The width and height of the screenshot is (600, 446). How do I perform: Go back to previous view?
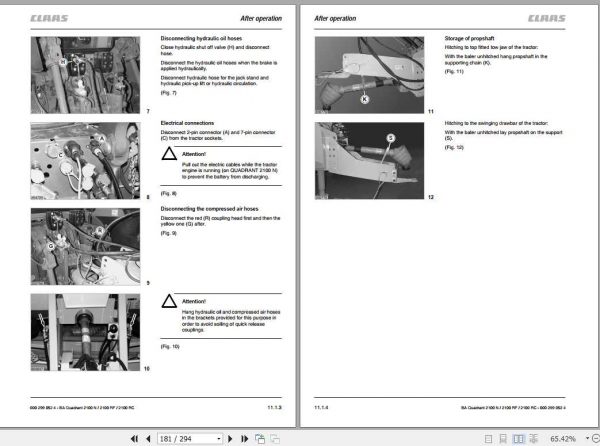click(x=260, y=439)
